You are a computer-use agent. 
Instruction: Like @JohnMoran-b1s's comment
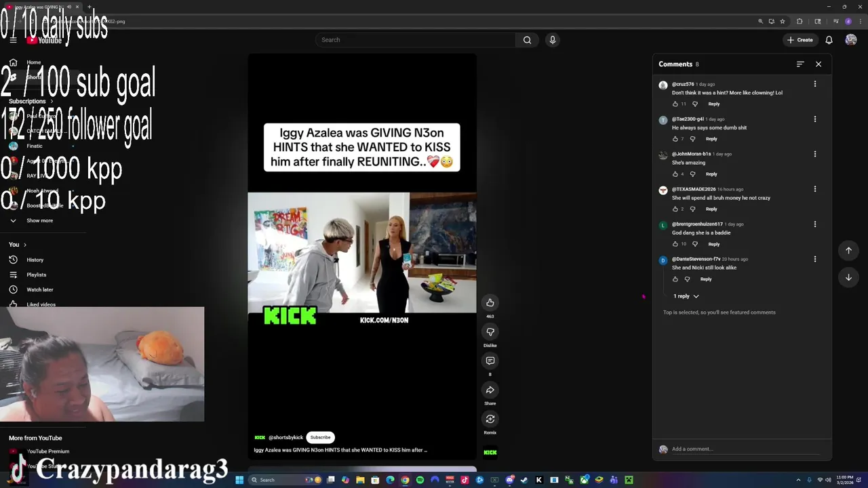pos(675,174)
